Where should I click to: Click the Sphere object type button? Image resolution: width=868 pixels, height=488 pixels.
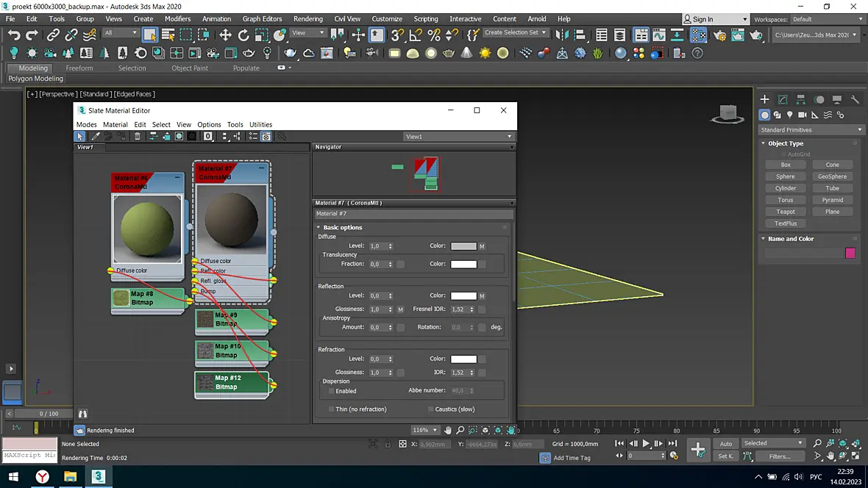(785, 176)
